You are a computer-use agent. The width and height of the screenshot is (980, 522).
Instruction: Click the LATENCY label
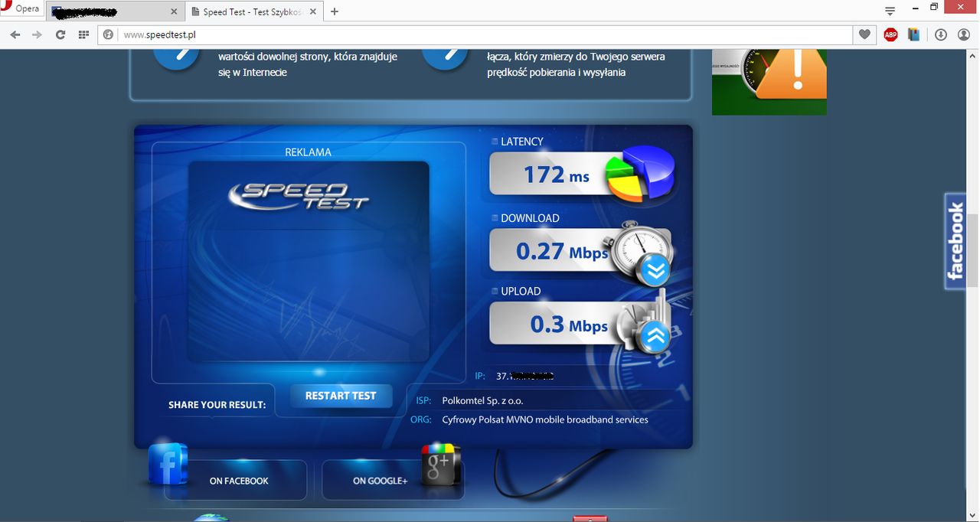coord(521,142)
